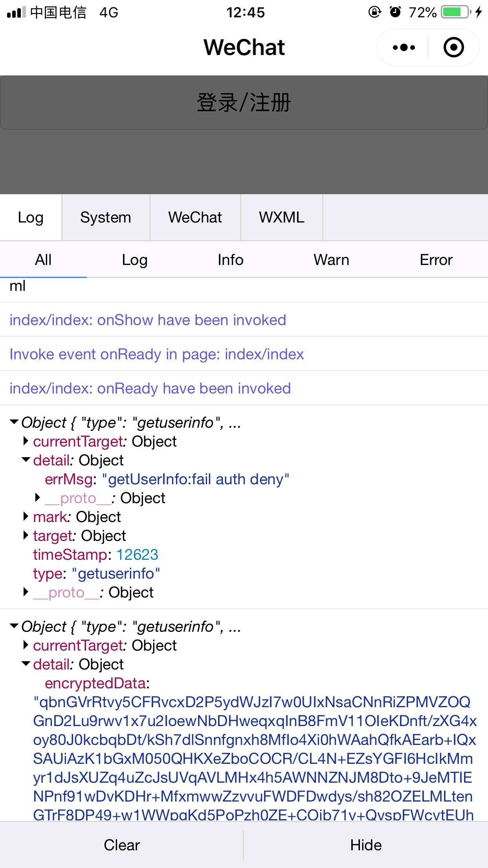Tap the 中国电信 carrier label

click(58, 12)
